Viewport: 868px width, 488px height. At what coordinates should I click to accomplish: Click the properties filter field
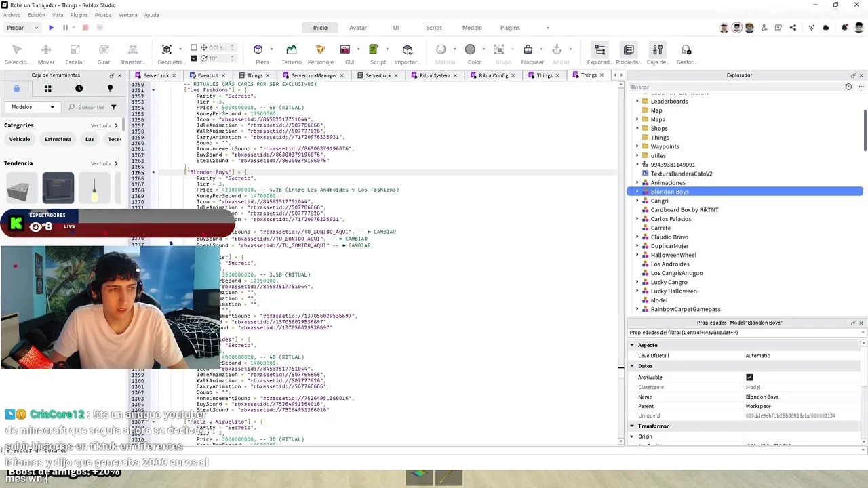tap(746, 333)
